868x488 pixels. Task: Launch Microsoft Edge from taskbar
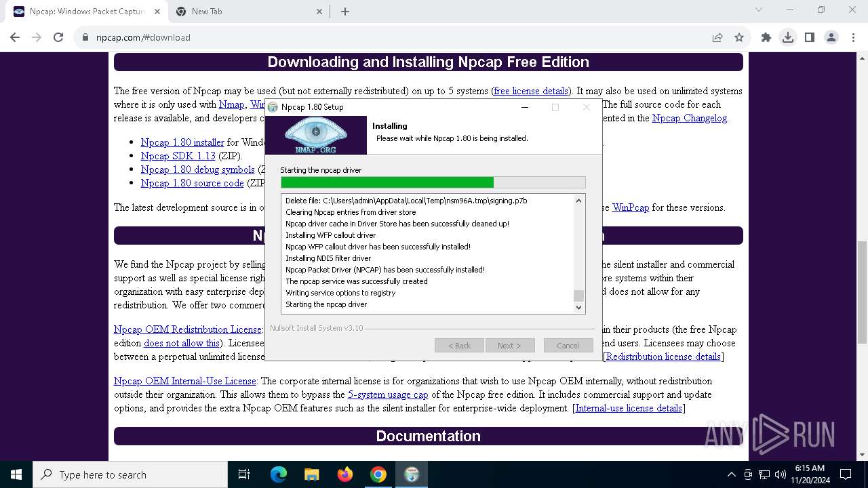pos(279,474)
